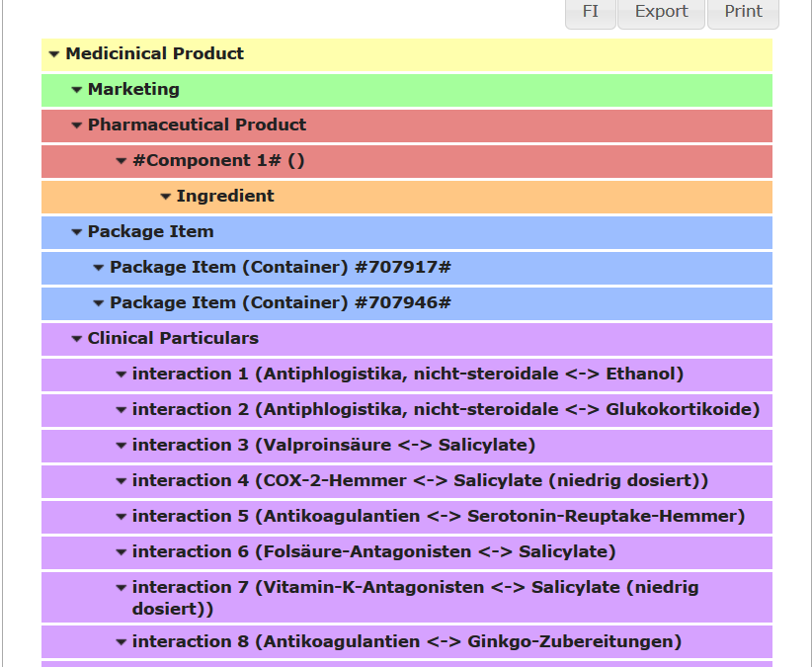
Task: Collapse the Medicinical Product root arrow
Action: point(54,54)
